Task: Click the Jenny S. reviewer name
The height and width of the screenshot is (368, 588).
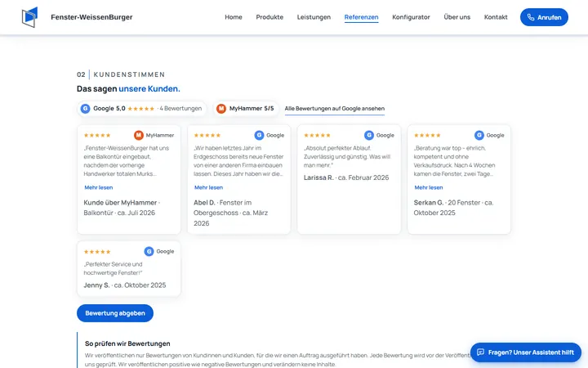Action: pyautogui.click(x=96, y=285)
